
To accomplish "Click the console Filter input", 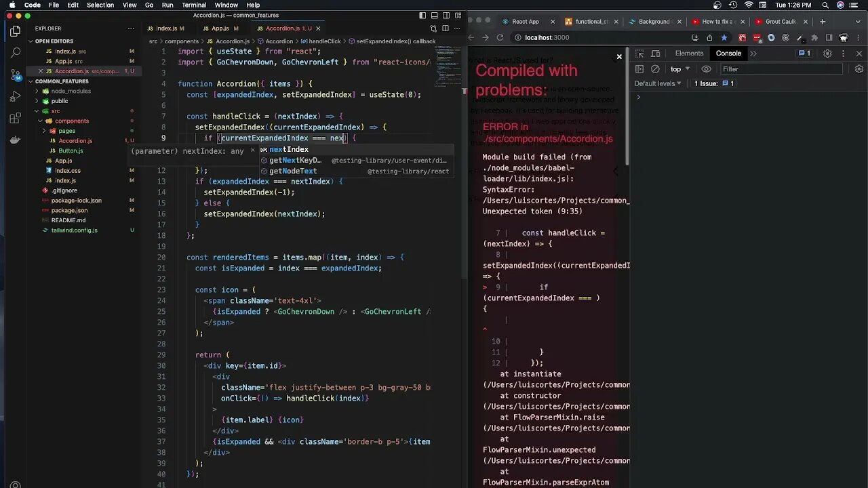I will [x=780, y=69].
